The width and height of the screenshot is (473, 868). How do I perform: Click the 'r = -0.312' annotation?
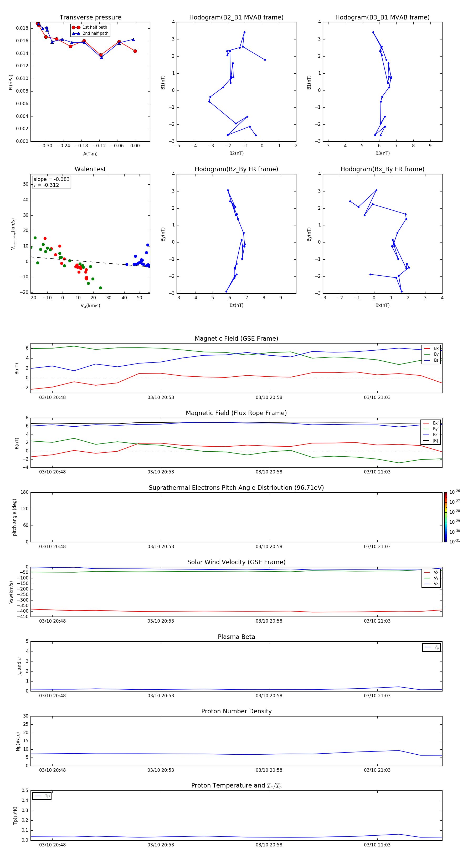click(47, 185)
